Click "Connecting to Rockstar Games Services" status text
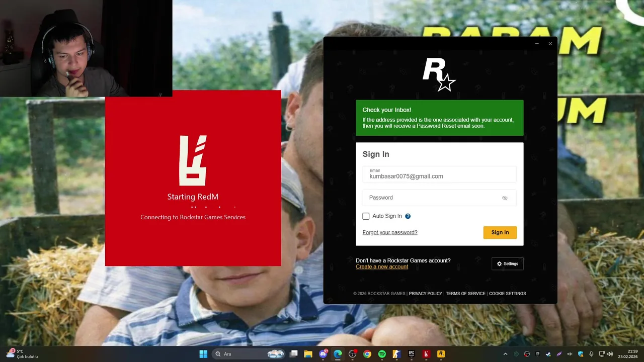Screen dimensions: 644x362 click(193, 217)
